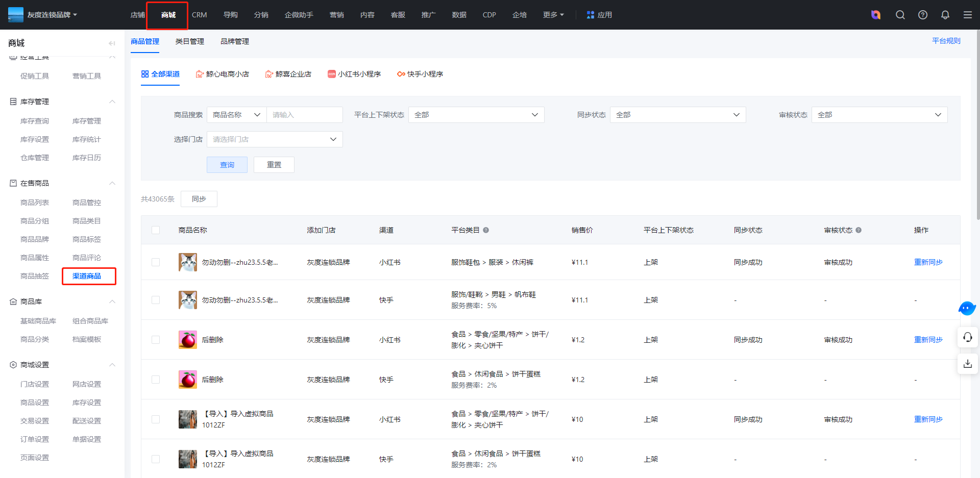
Task: Open the 同步状态 dropdown
Action: coord(678,115)
